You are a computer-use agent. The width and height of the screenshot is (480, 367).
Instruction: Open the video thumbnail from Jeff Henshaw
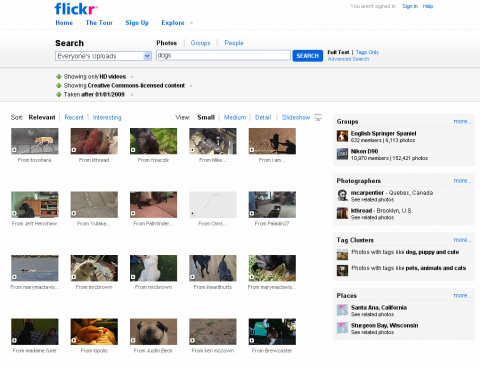(x=35, y=205)
